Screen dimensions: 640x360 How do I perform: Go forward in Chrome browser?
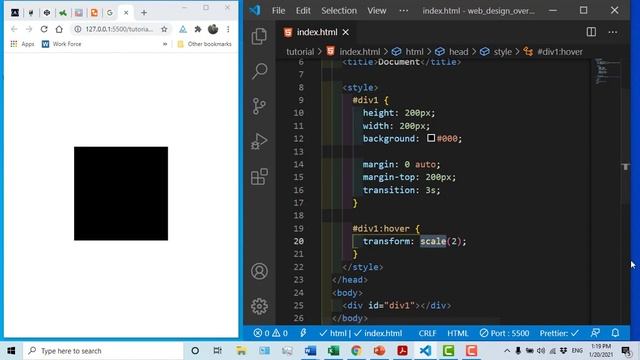click(x=29, y=29)
